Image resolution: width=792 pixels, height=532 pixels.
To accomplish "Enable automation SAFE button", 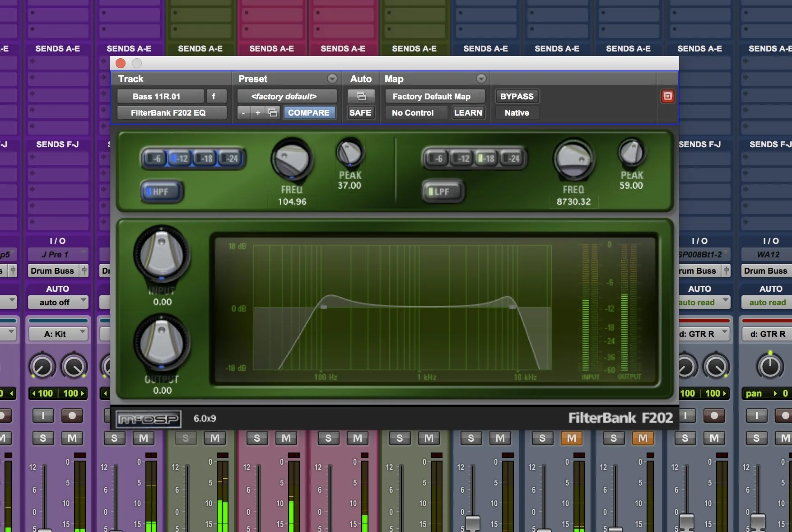I will [x=360, y=112].
